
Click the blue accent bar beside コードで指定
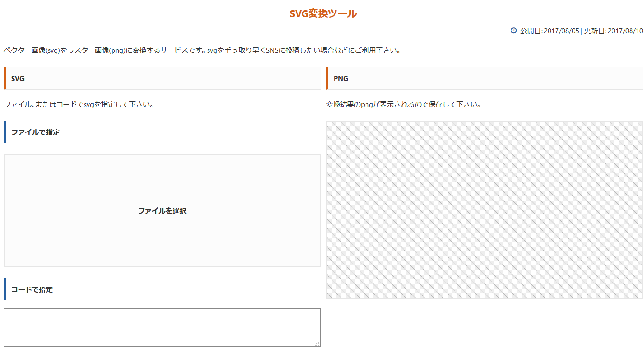pyautogui.click(x=5, y=289)
